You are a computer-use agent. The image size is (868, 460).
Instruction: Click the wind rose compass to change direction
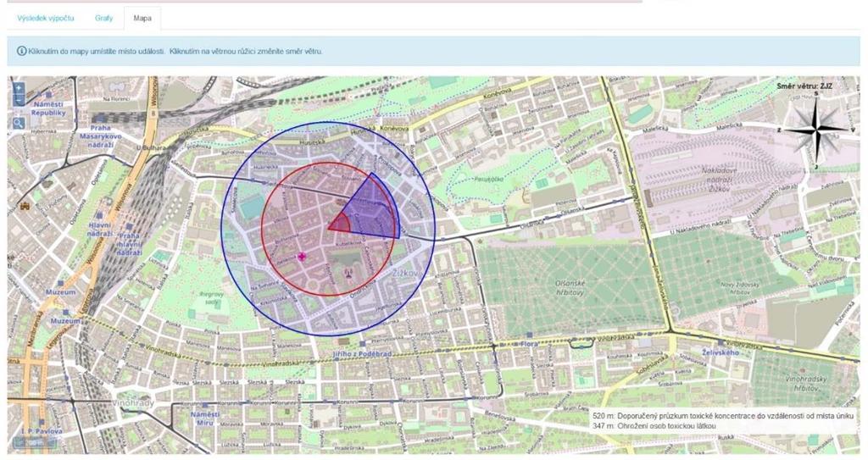[816, 130]
